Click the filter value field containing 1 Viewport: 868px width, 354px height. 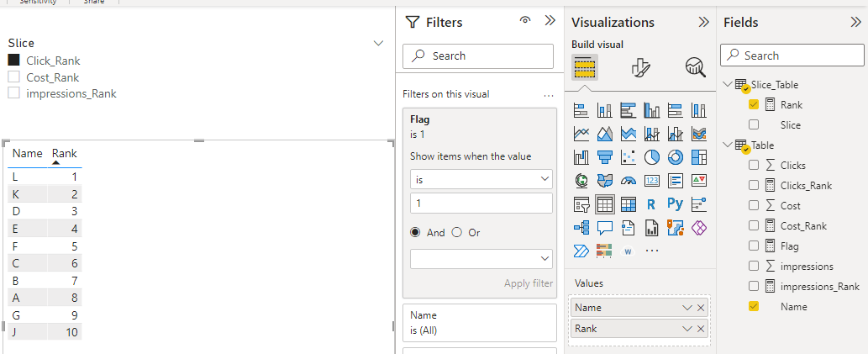481,203
